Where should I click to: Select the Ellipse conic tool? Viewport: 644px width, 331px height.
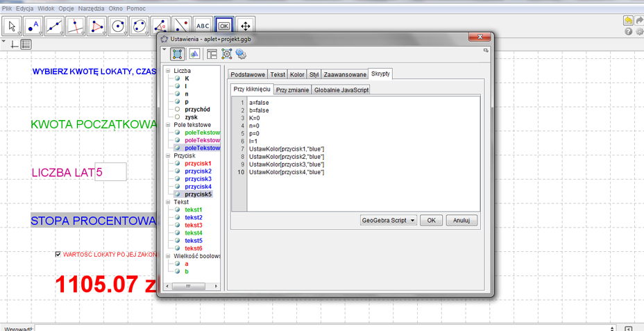139,26
